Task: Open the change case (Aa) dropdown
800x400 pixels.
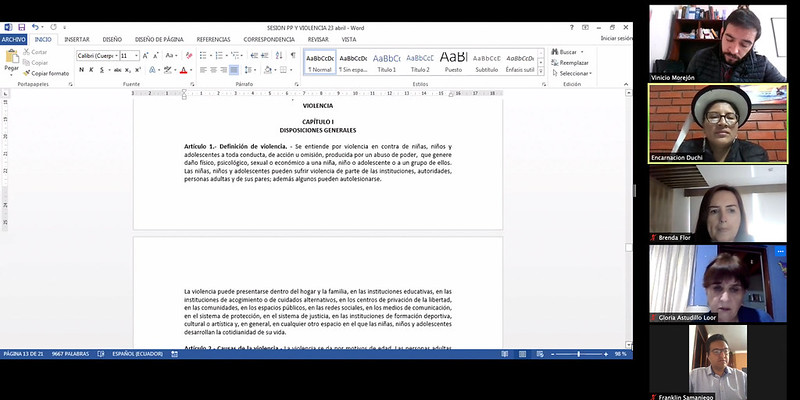Action: coord(171,55)
